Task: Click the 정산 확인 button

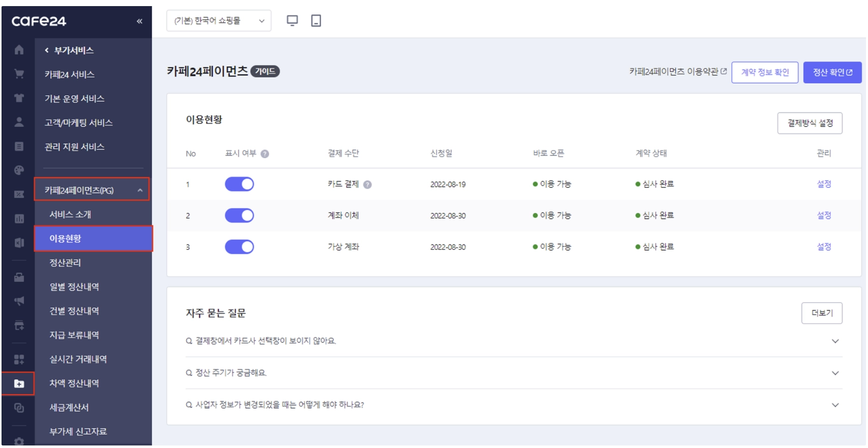Action: point(832,73)
